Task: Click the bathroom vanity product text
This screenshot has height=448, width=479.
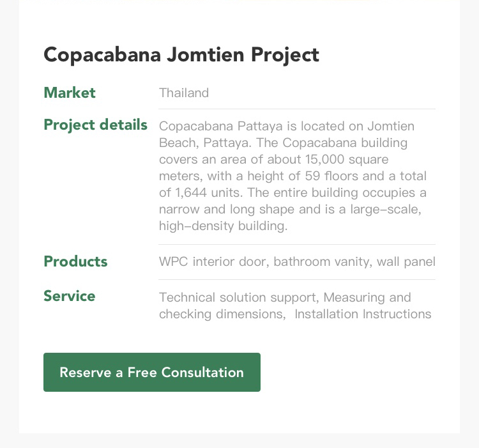Action: tap(323, 261)
